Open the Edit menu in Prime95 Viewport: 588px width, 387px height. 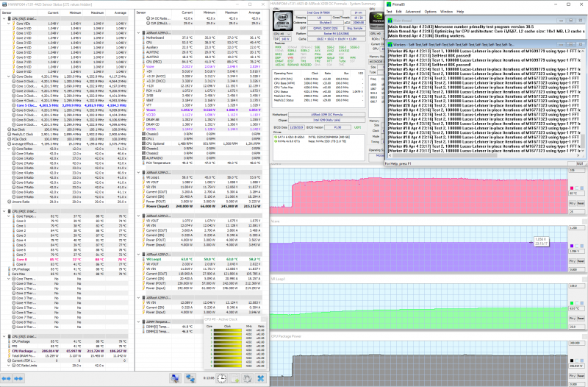click(x=398, y=12)
